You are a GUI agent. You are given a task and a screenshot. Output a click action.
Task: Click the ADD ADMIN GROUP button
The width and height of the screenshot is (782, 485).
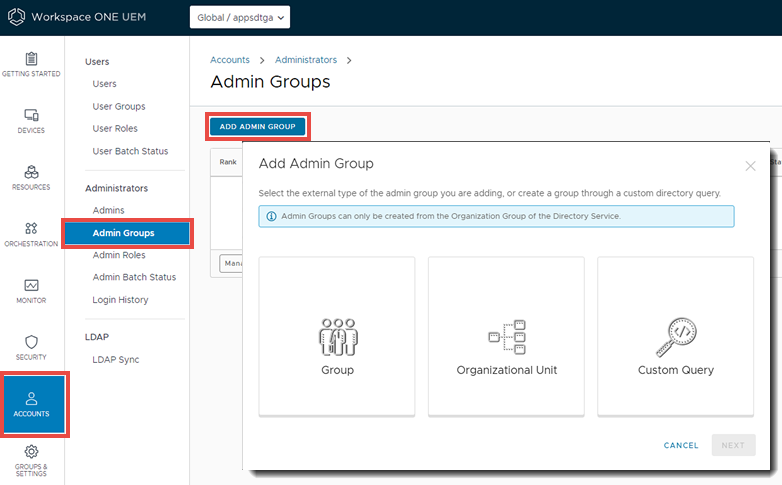(257, 127)
